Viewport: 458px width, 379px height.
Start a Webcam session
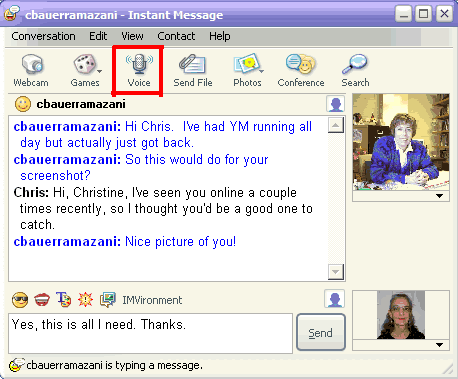(31, 70)
